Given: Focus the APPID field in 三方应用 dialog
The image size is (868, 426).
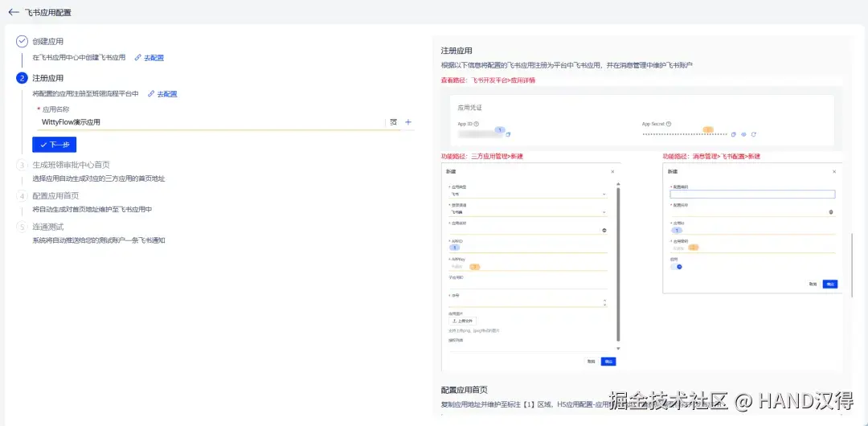Looking at the screenshot, I should pos(527,248).
